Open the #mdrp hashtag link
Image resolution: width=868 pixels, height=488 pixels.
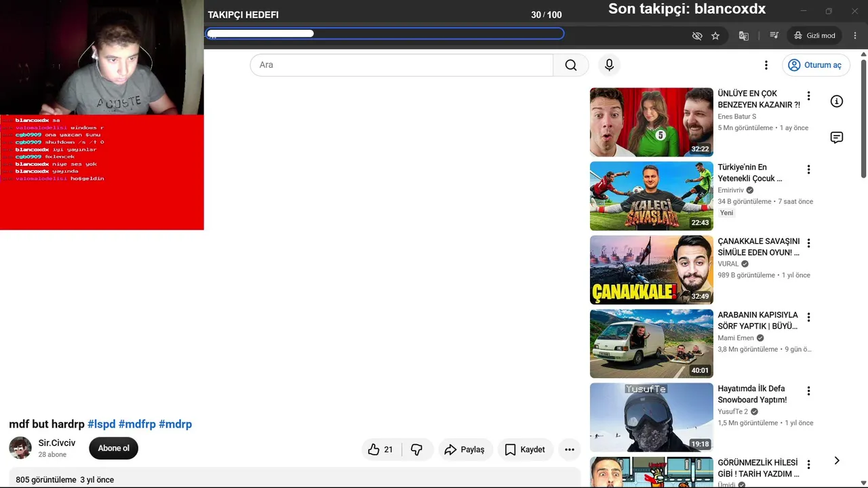click(176, 424)
